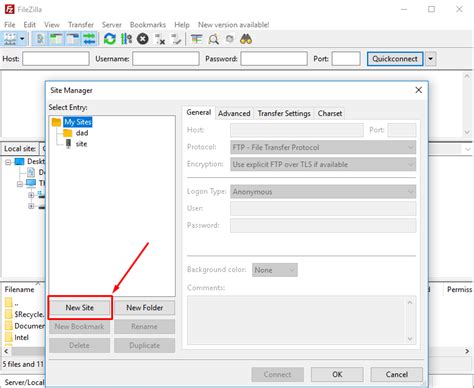This screenshot has width=474, height=388.
Task: Select the site entry in Site Manager
Action: pos(81,144)
